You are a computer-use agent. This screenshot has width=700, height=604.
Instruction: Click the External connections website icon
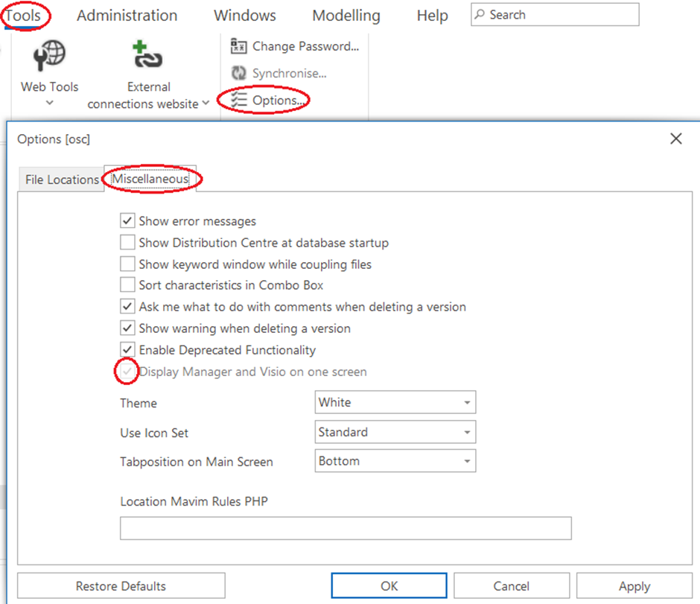tap(147, 56)
